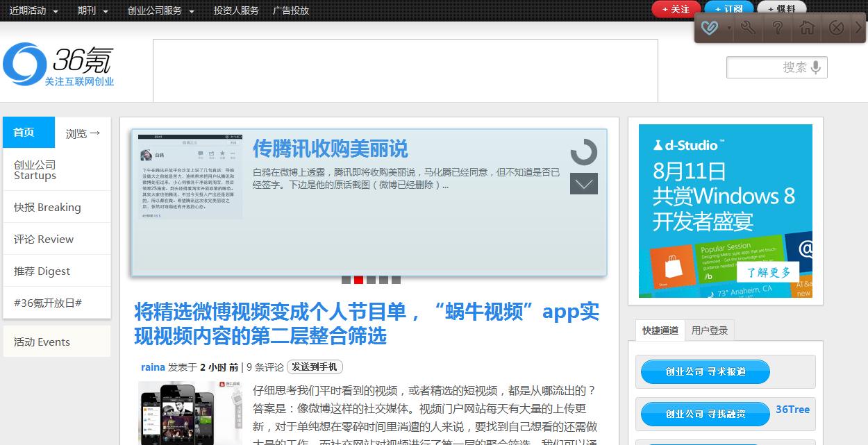The width and height of the screenshot is (868, 445).
Task: Open 活动 Events sidebar item
Action: (57, 342)
